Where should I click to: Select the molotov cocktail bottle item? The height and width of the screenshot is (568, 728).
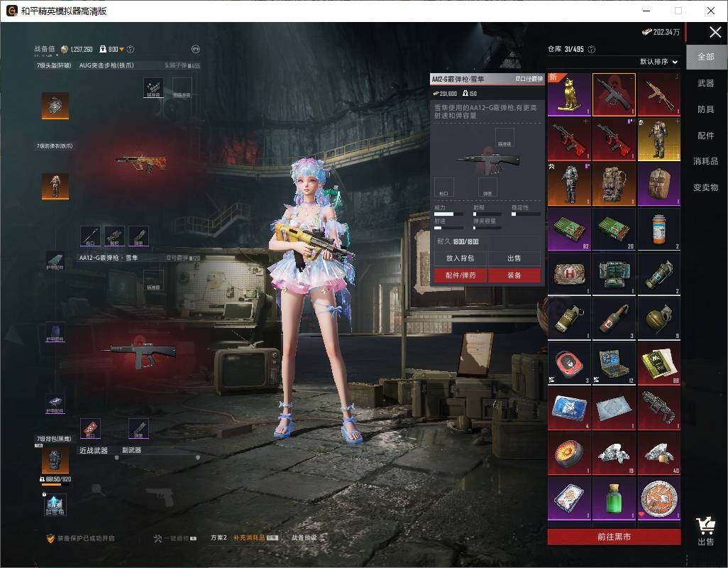(x=614, y=319)
